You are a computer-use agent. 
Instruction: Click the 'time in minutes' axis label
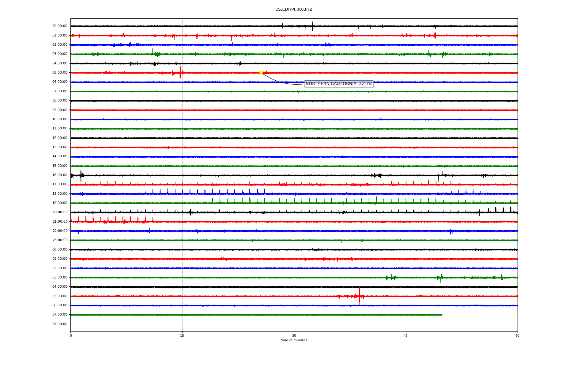[293, 340]
